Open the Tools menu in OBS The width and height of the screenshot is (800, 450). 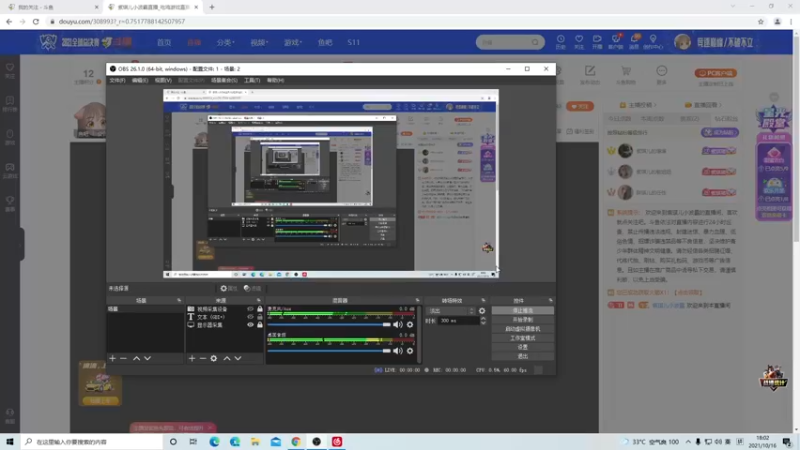click(252, 81)
